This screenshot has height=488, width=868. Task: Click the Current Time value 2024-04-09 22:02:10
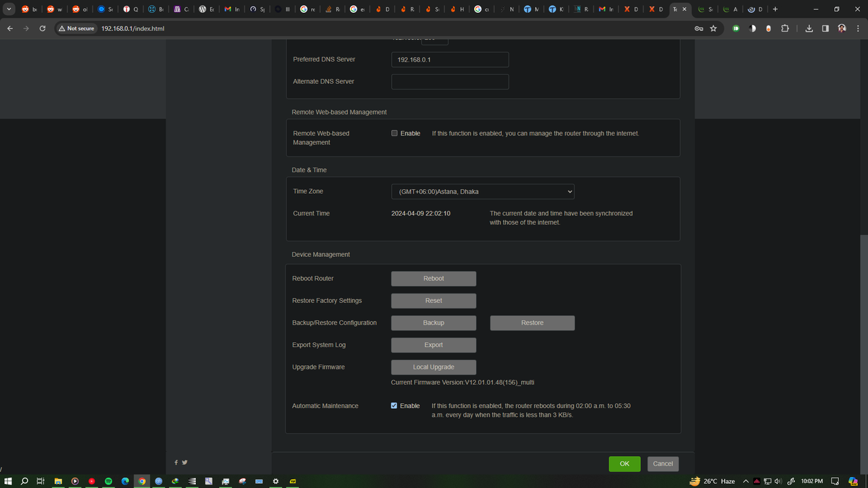tap(420, 213)
